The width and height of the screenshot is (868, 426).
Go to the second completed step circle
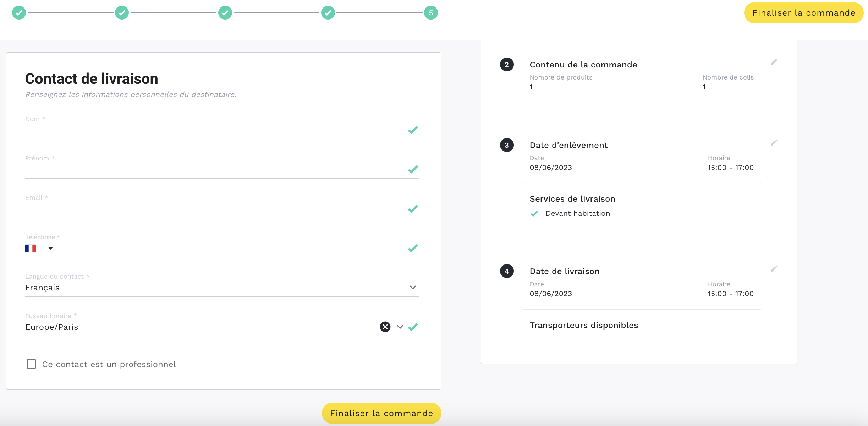[x=122, y=13]
